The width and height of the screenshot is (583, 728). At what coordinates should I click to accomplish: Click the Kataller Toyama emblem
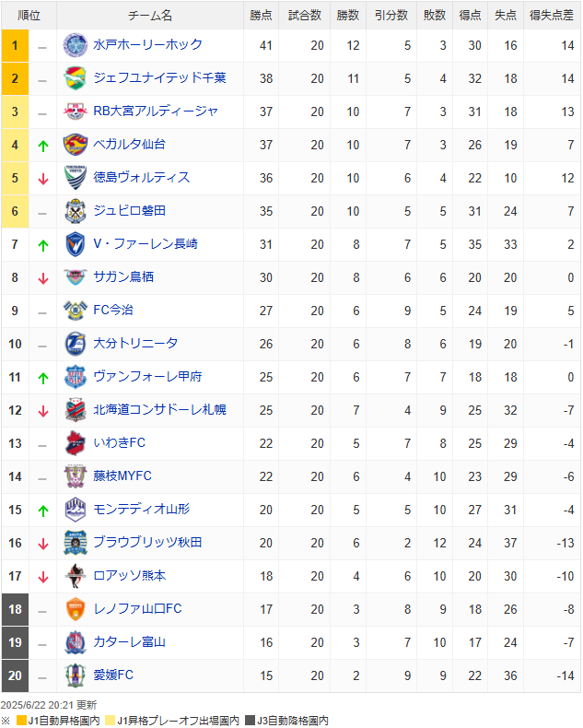[x=75, y=642]
